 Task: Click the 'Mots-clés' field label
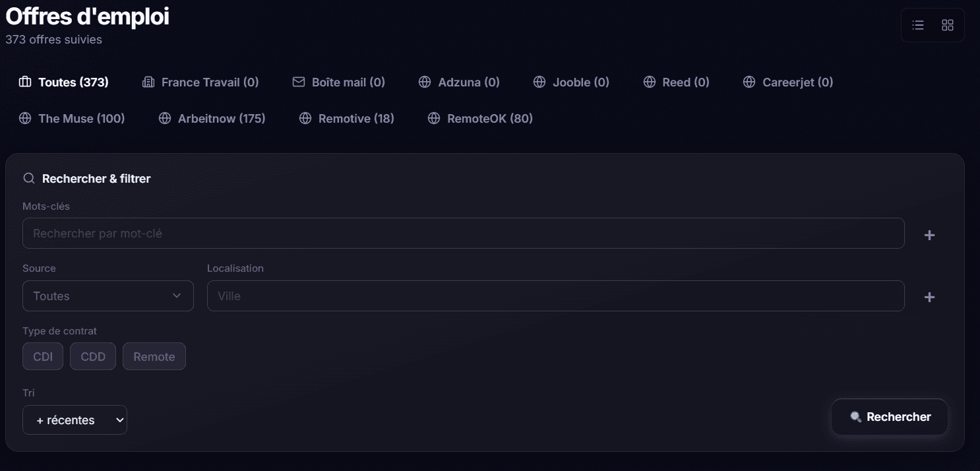46,206
